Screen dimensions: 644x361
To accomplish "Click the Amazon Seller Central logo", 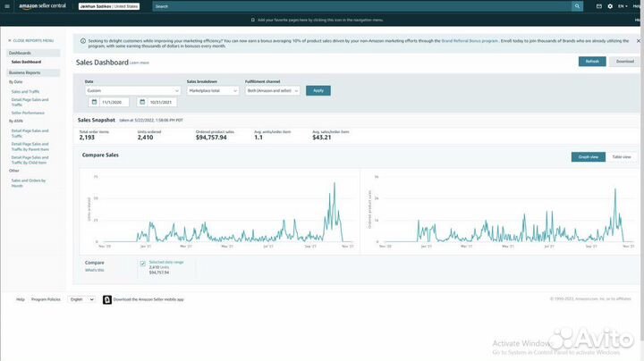I will (x=42, y=6).
